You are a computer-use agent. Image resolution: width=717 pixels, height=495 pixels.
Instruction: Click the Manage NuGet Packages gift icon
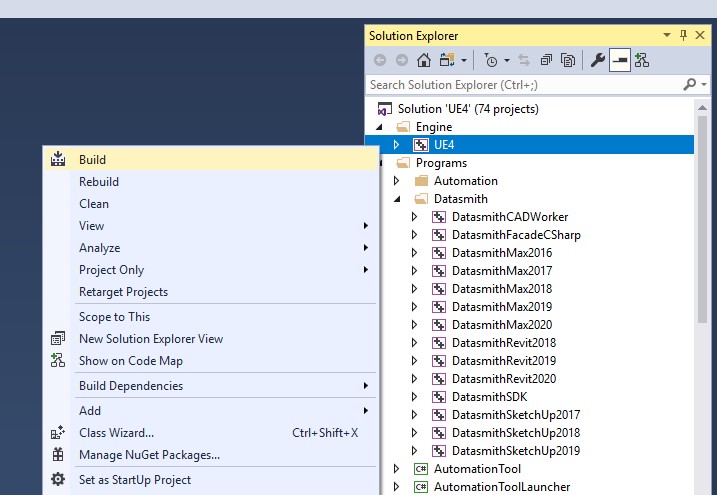[x=58, y=455]
